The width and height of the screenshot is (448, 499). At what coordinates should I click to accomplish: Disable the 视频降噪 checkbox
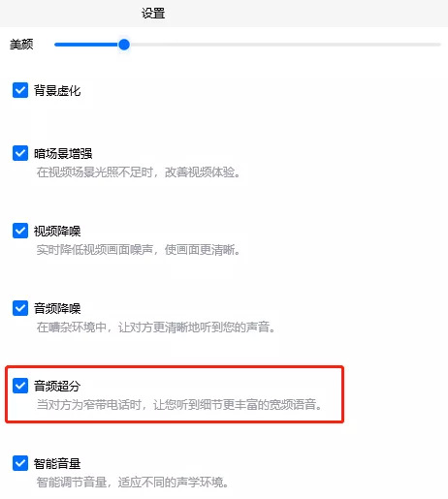(20, 231)
